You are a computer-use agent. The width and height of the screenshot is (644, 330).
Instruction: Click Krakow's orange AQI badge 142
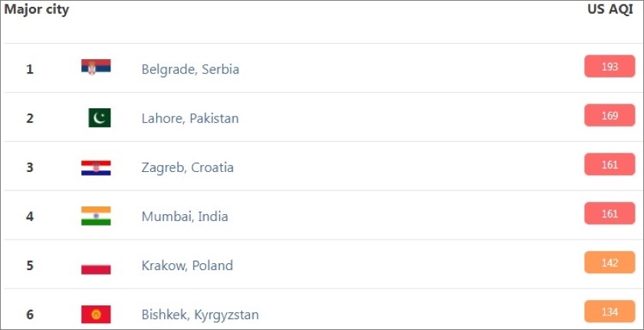tap(609, 263)
